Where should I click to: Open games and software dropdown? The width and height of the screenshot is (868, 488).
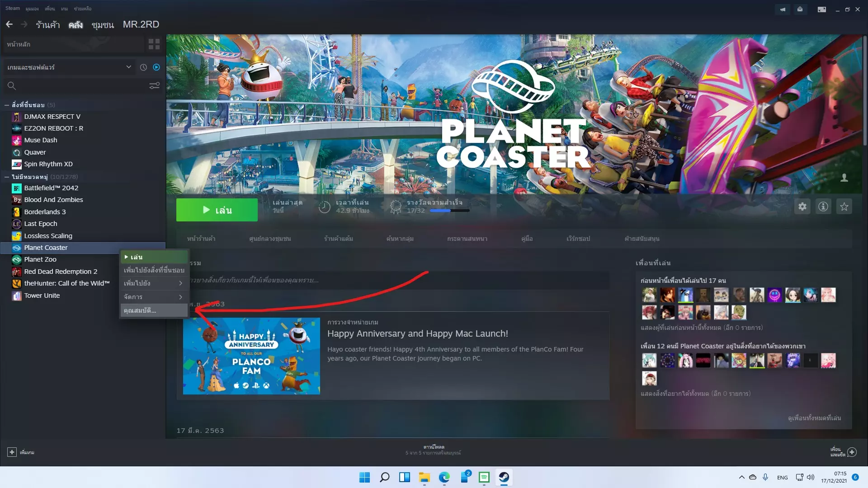tap(69, 67)
